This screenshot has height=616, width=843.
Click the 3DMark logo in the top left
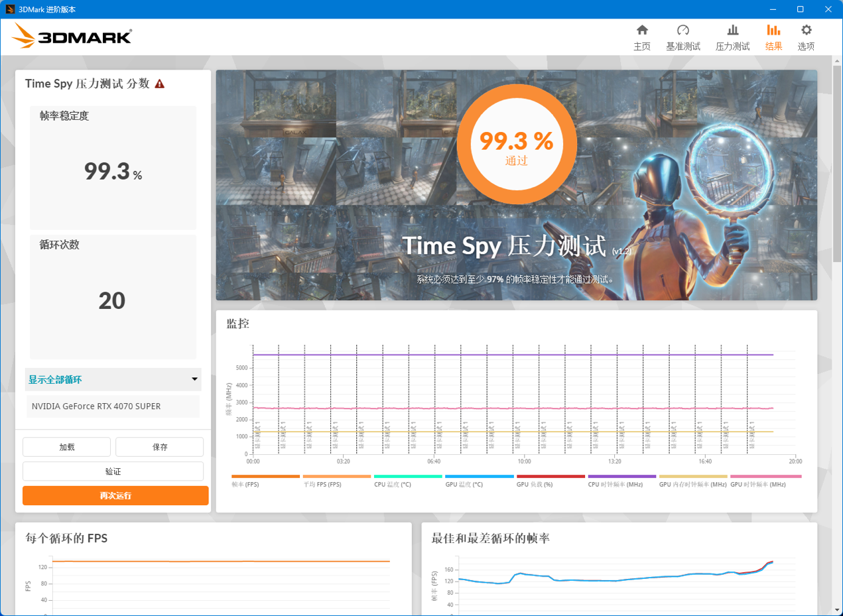[71, 36]
